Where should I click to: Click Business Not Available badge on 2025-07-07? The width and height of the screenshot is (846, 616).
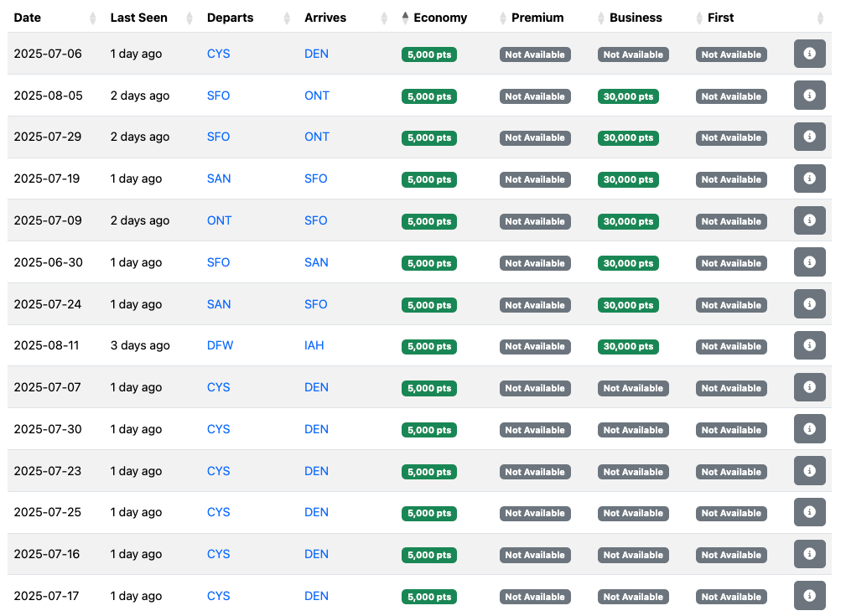coord(633,388)
